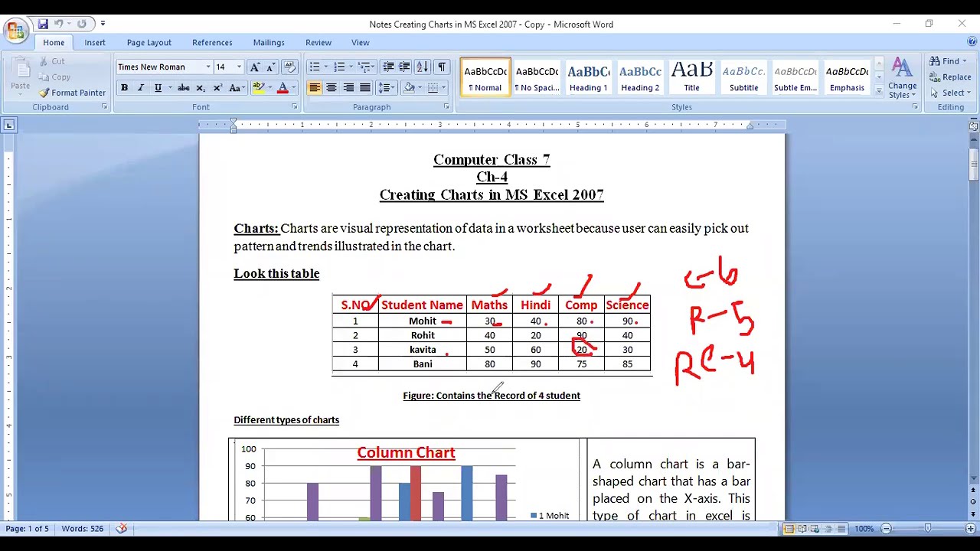
Task: Increase paragraph indent
Action: coord(404,67)
